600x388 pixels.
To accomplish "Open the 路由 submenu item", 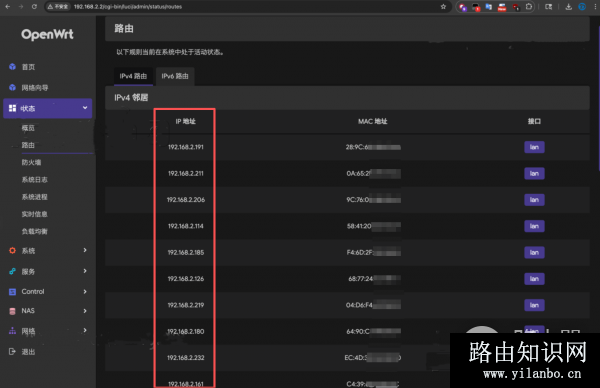I will (28, 145).
